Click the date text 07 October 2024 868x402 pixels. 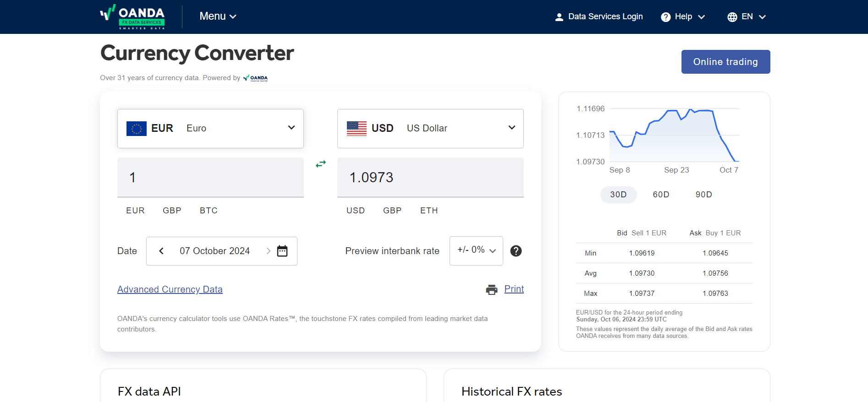214,251
